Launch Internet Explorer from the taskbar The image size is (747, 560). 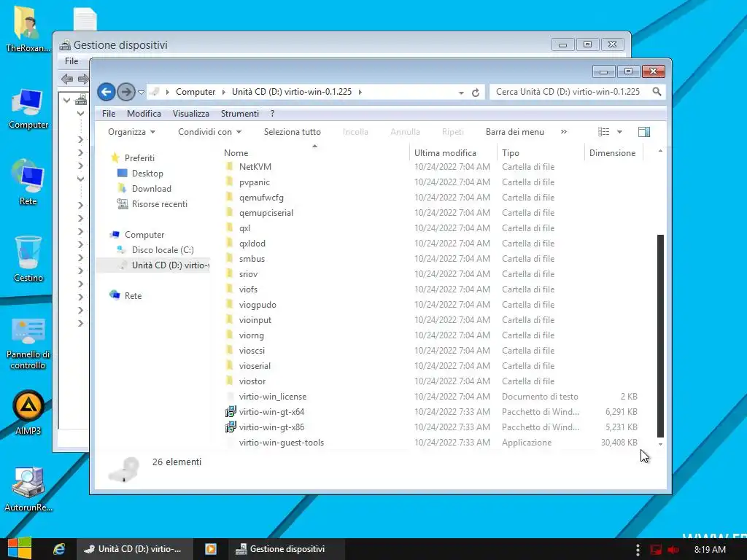click(58, 549)
